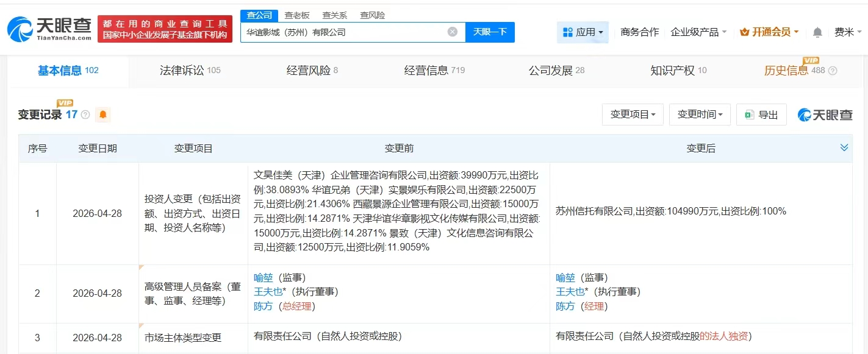Open 喻堃 link in 变更后 column

[565, 278]
